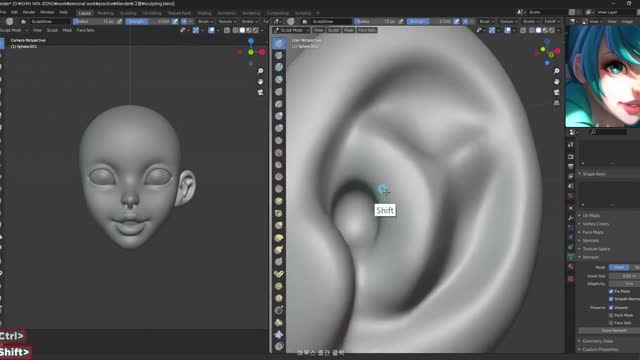Open Sculpt Mode dropdown in right viewport
This screenshot has height=360, width=640.
(x=292, y=30)
